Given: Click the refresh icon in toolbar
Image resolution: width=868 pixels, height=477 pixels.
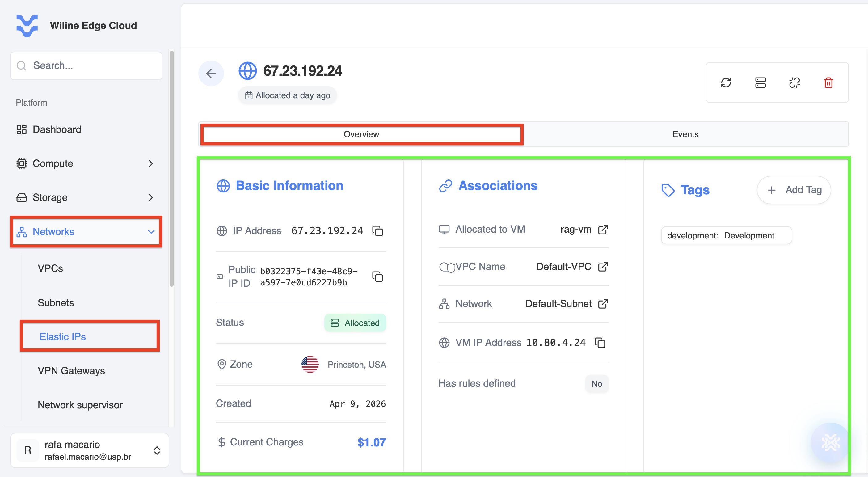Looking at the screenshot, I should point(726,82).
